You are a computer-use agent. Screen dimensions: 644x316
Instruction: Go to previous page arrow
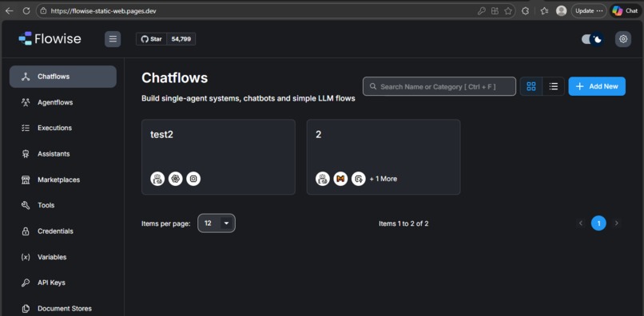click(x=581, y=223)
